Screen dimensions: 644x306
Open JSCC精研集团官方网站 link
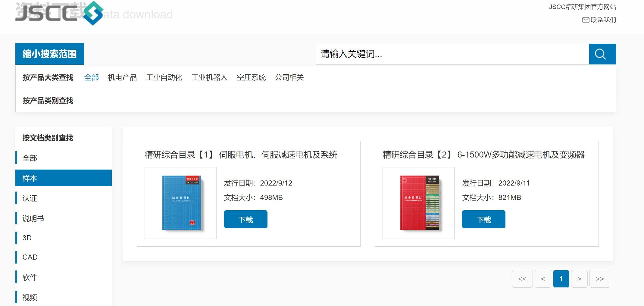coord(582,7)
